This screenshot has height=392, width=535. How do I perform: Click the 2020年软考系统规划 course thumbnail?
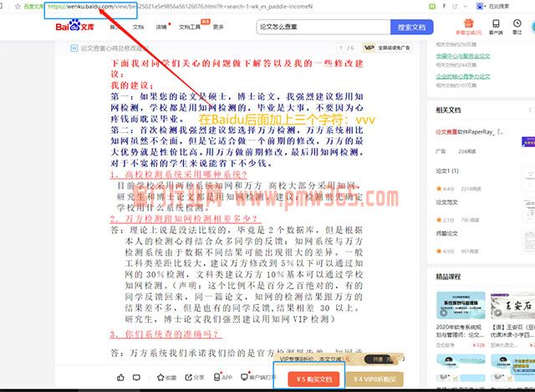[461, 305]
